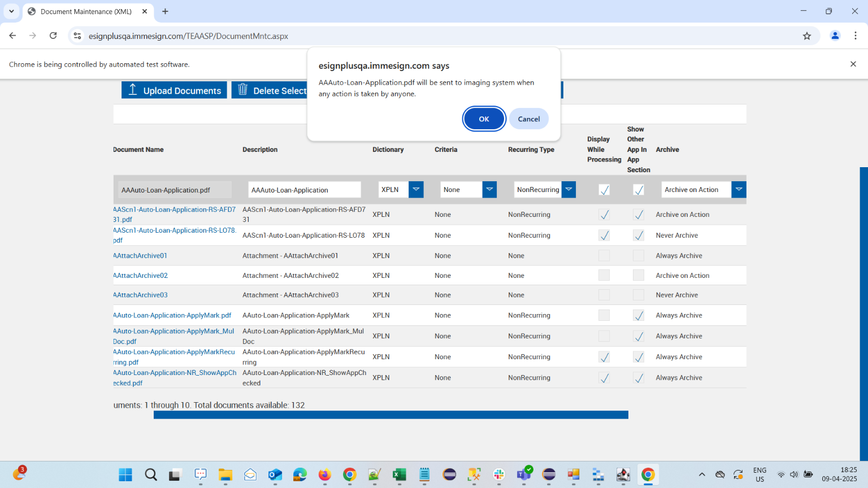Open Firefox from the taskbar
This screenshot has width=868, height=488.
tap(325, 475)
